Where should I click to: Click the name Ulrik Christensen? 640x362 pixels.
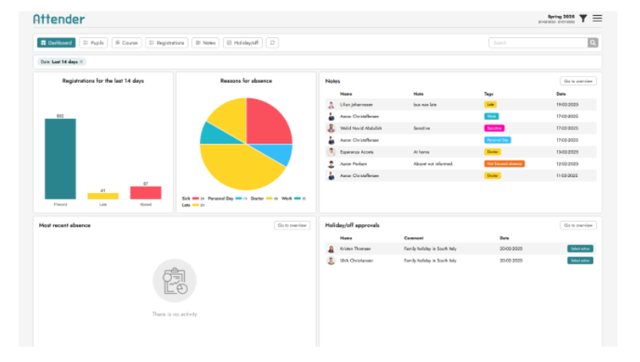click(x=357, y=261)
